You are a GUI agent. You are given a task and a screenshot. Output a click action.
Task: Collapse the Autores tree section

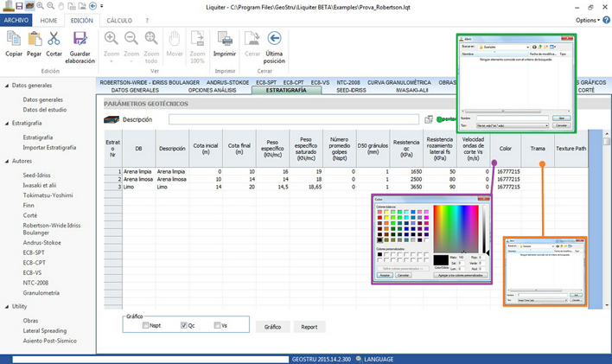pos(7,161)
